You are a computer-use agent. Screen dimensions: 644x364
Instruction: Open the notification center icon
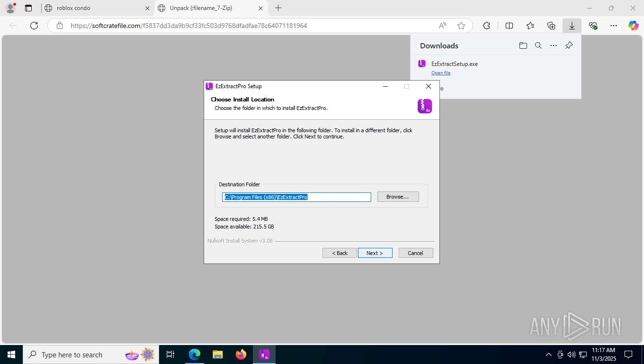[x=628, y=355]
